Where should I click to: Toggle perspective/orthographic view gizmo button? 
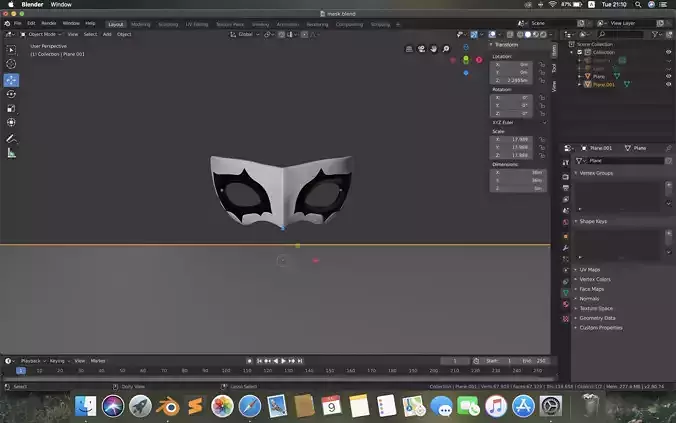(409, 49)
